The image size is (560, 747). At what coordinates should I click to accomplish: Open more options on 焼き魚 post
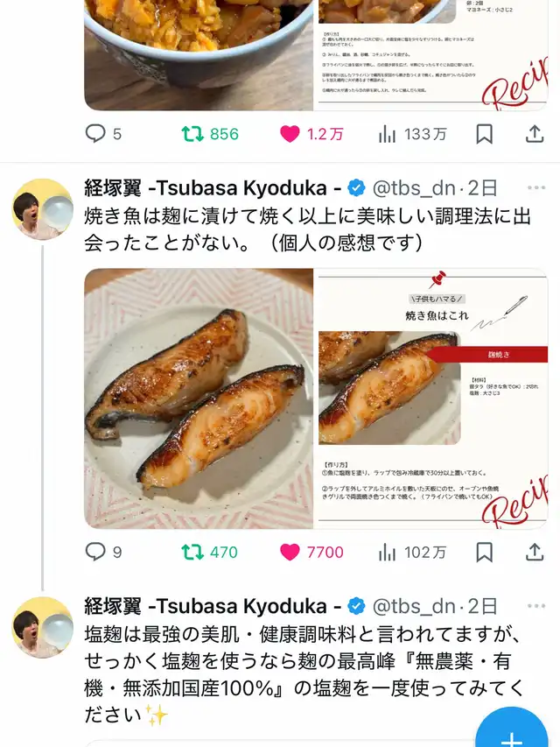[x=536, y=187]
